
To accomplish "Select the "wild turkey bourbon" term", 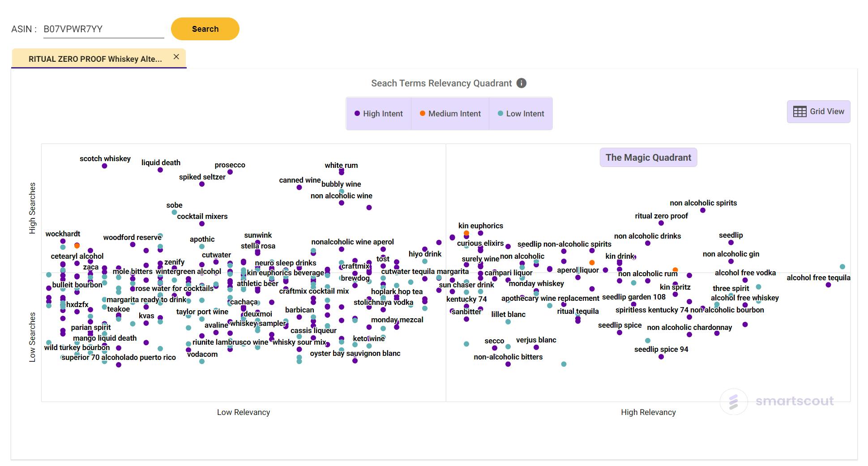I will [x=77, y=347].
